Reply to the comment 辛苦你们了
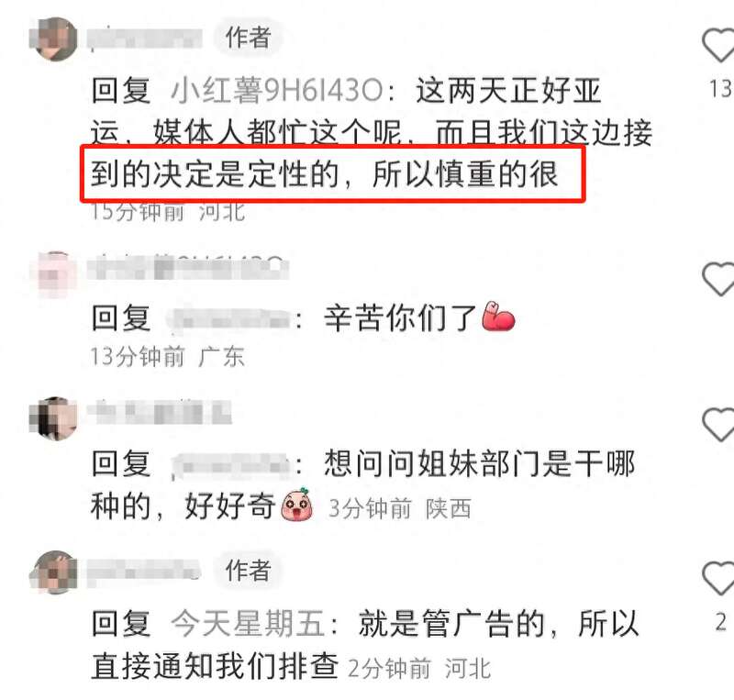Image resolution: width=734 pixels, height=700 pixels. coord(400,318)
